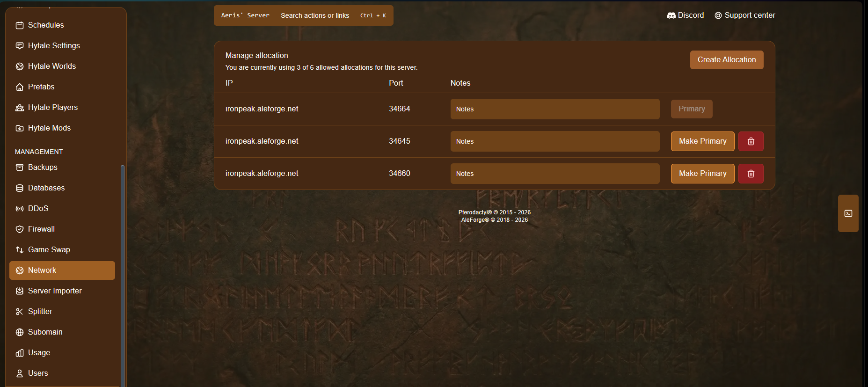Click the Hytale Mods icon

[x=20, y=128]
